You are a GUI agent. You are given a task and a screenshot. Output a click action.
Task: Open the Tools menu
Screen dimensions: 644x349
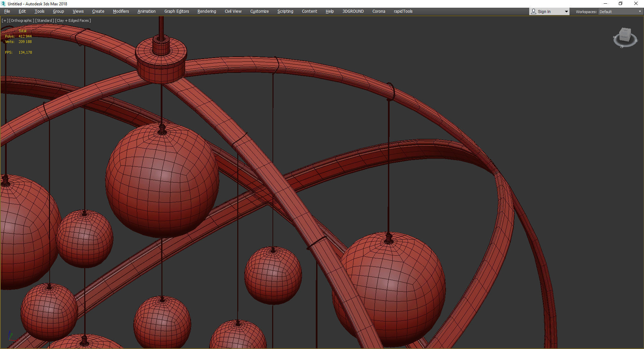[39, 11]
